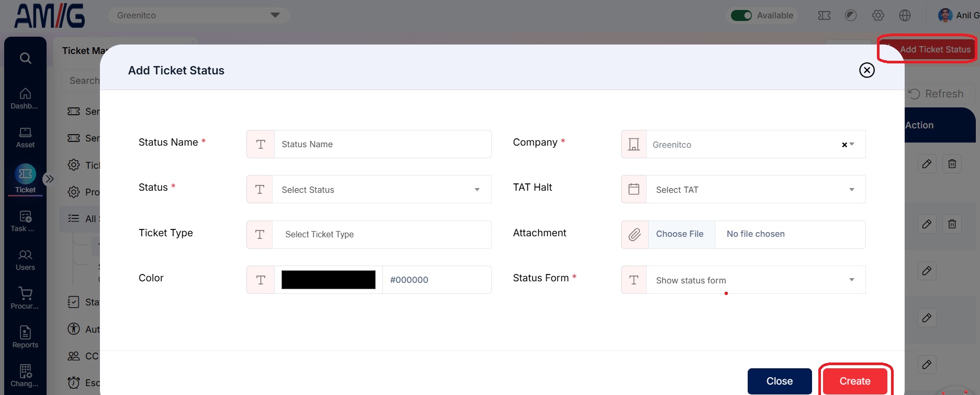980x395 pixels.
Task: Click the second row's delete trash icon
Action: 952,224
